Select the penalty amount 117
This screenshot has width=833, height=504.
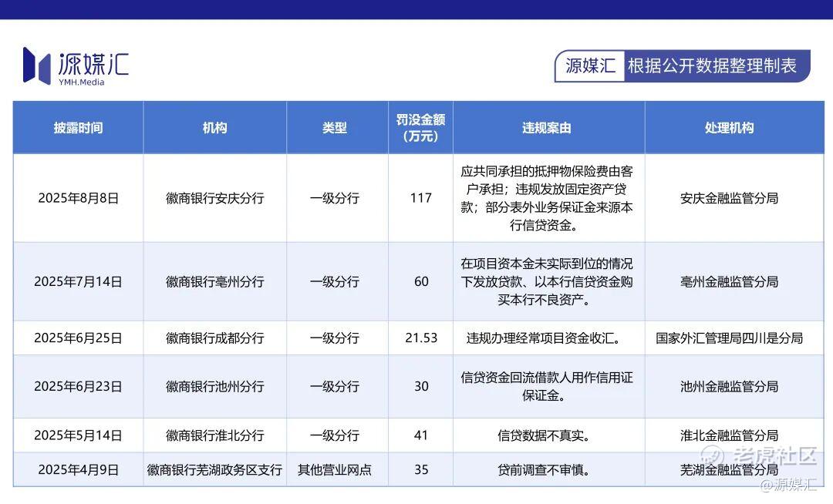(x=421, y=198)
